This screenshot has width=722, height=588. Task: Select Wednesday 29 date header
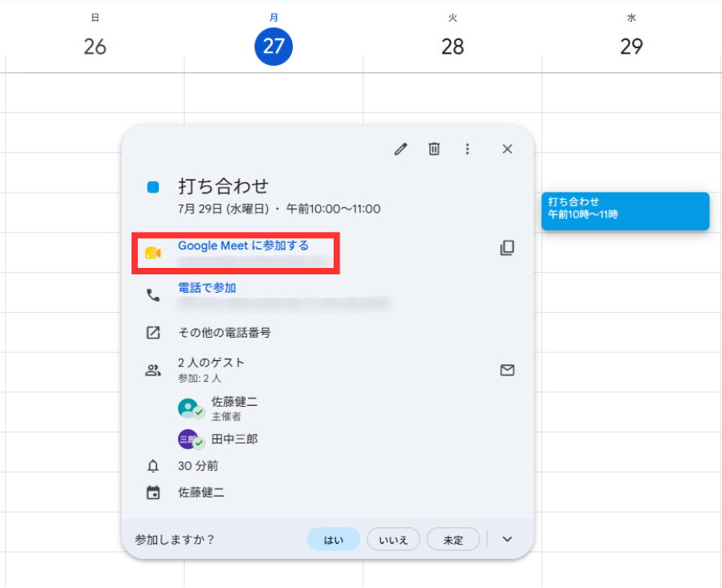pyautogui.click(x=631, y=47)
